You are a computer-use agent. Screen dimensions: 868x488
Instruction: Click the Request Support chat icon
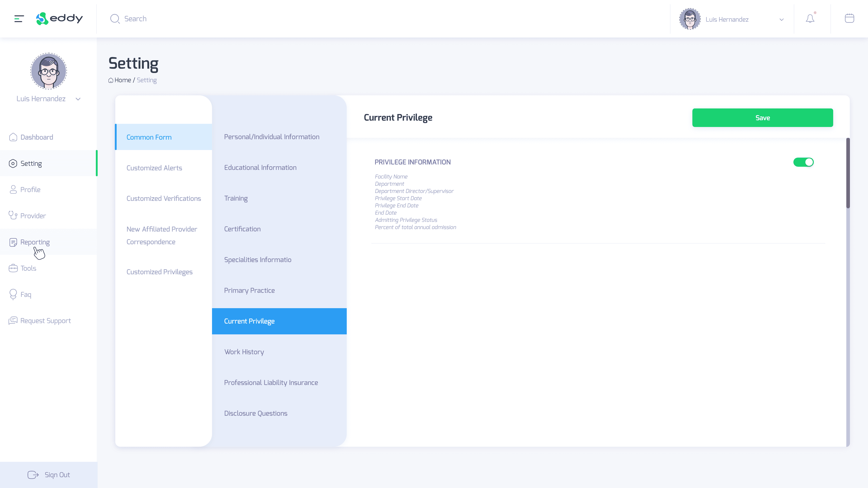(13, 321)
